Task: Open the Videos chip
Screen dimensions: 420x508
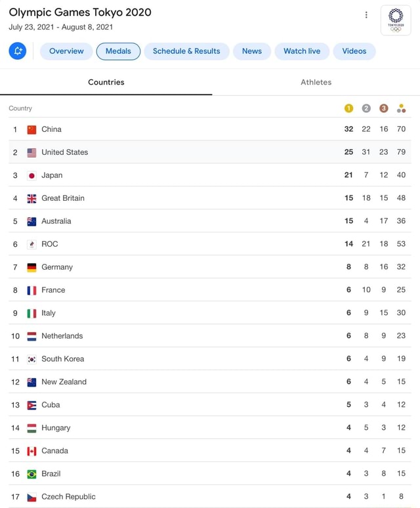Action: coord(354,51)
